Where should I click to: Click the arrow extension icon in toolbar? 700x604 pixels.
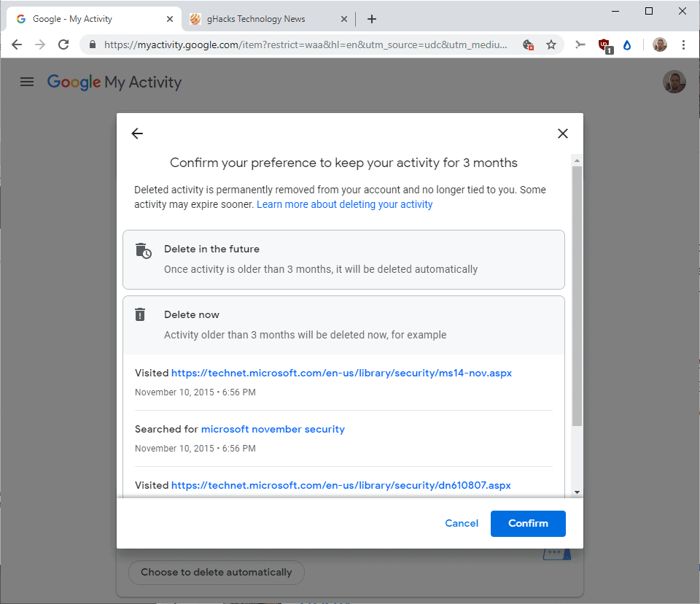[x=580, y=44]
